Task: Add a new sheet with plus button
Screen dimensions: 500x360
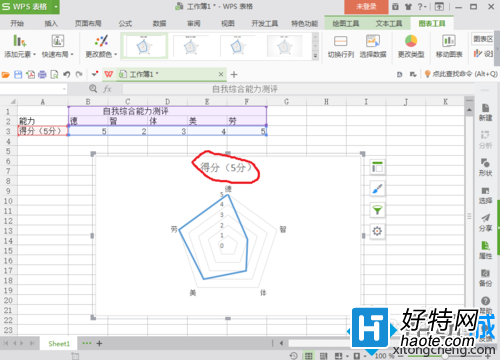Action: coord(99,343)
